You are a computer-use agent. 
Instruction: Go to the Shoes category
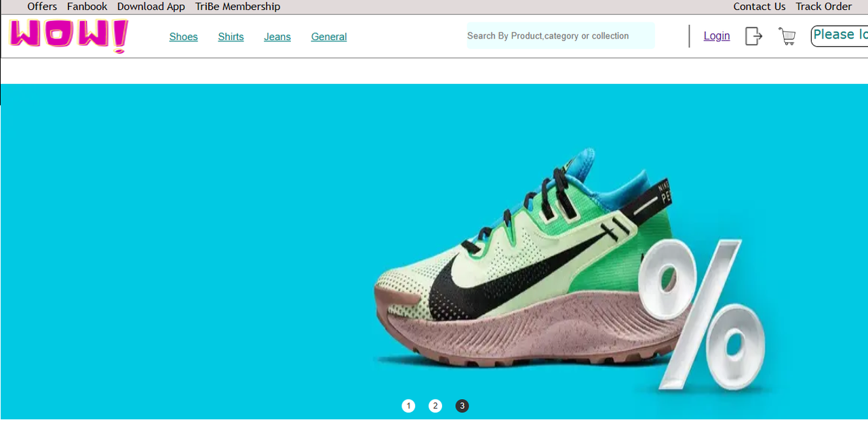tap(184, 37)
